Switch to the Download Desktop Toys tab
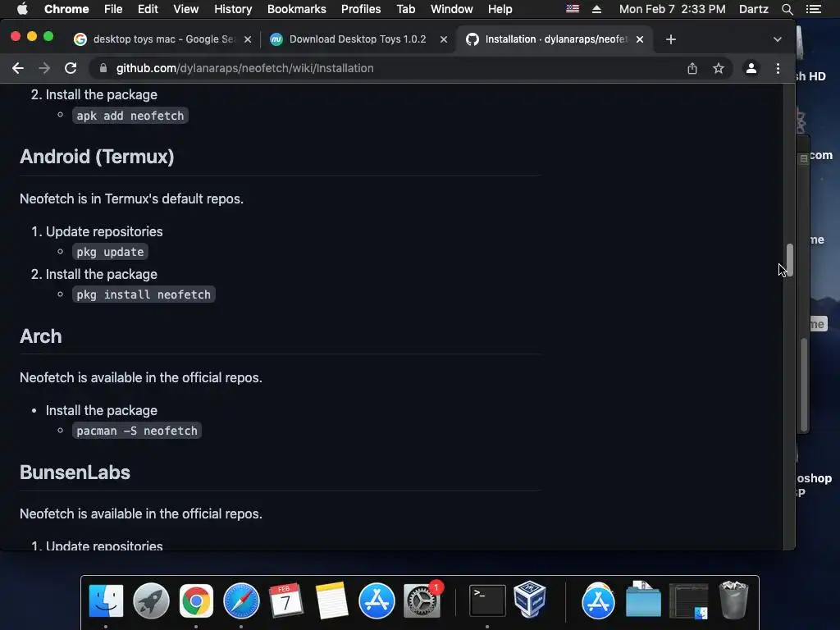840x630 pixels. 358,39
